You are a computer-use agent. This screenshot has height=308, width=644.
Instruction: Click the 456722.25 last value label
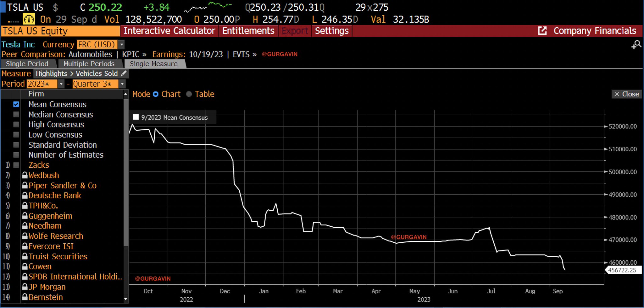click(x=623, y=270)
